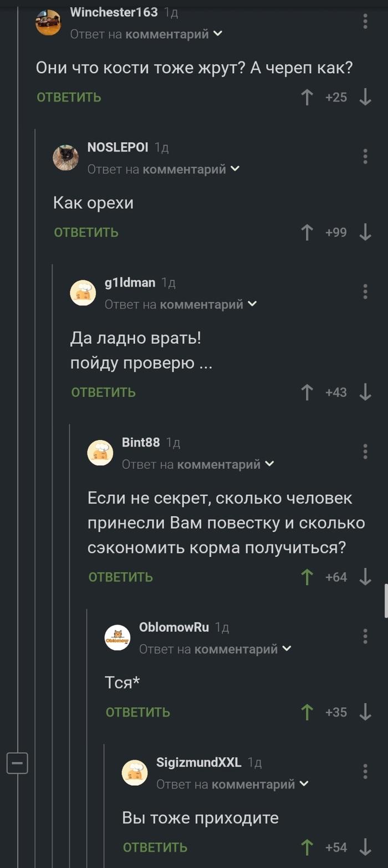The width and height of the screenshot is (388, 868).
Task: Upvote NOSLEPOI's "Как орехи" comment
Action: [x=307, y=232]
